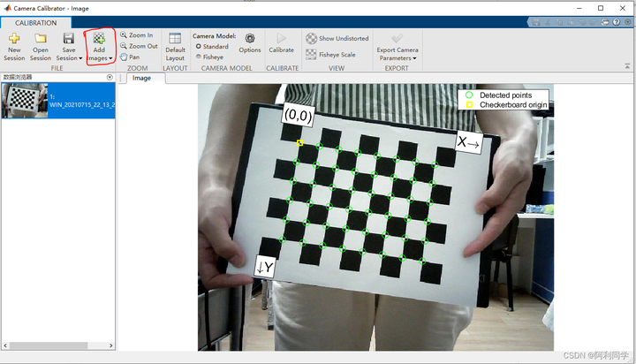Collapse the toolstrip with the minimize arrow

[x=627, y=65]
